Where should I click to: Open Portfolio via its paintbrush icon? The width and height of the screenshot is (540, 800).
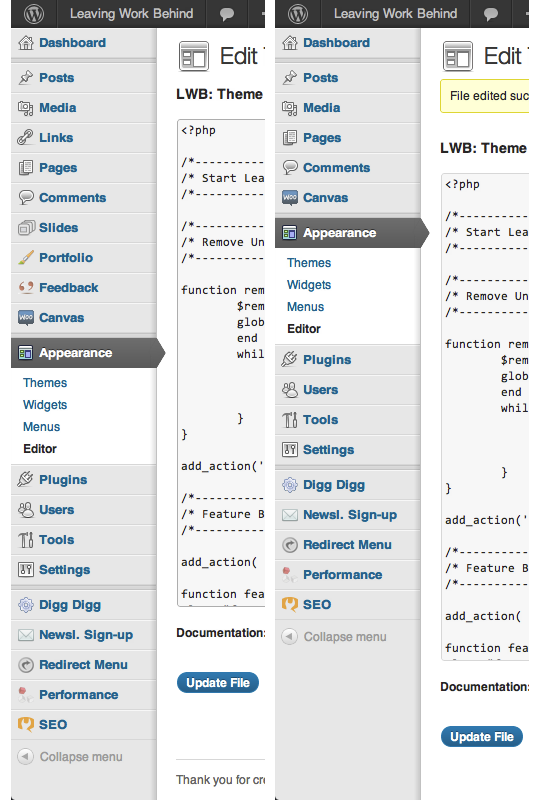point(26,258)
